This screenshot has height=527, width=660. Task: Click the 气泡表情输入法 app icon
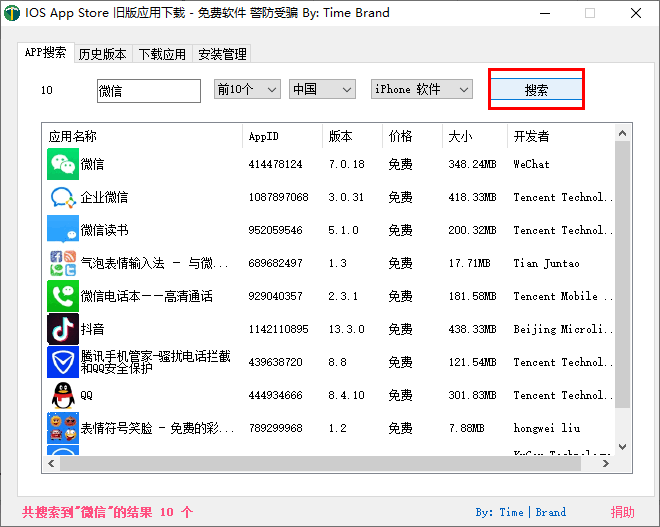click(x=63, y=263)
